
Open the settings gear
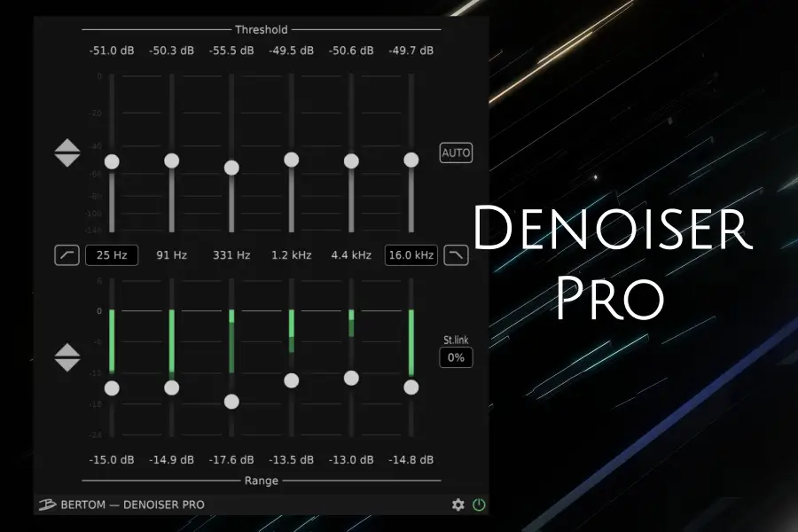pos(458,505)
